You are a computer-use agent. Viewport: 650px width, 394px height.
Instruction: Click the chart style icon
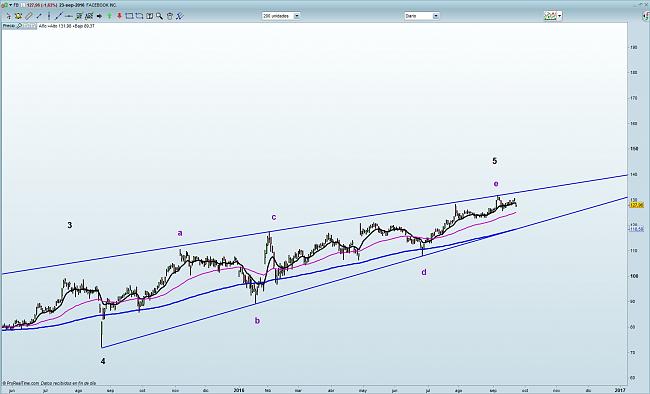551,16
